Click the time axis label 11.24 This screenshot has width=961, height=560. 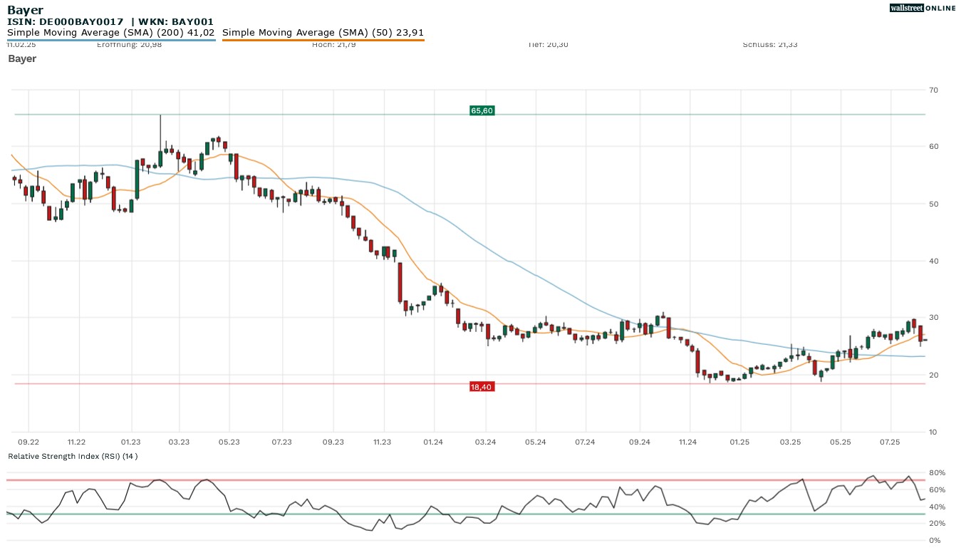coord(687,442)
